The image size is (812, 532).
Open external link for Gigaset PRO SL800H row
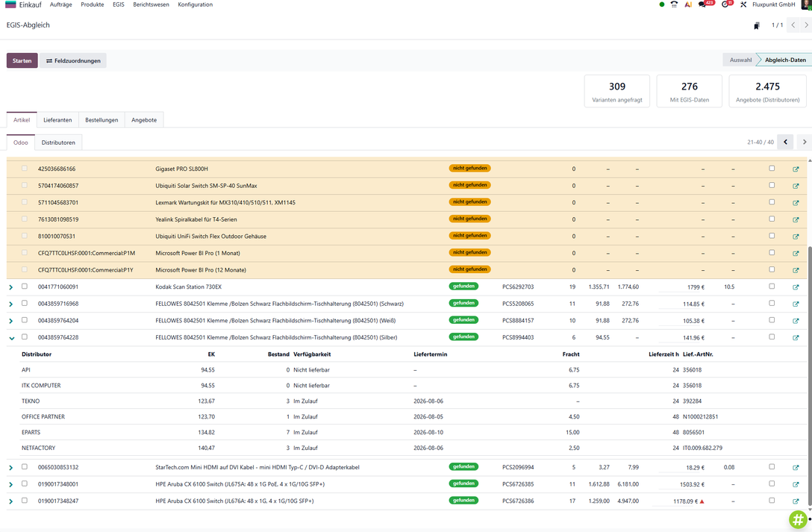tap(796, 169)
